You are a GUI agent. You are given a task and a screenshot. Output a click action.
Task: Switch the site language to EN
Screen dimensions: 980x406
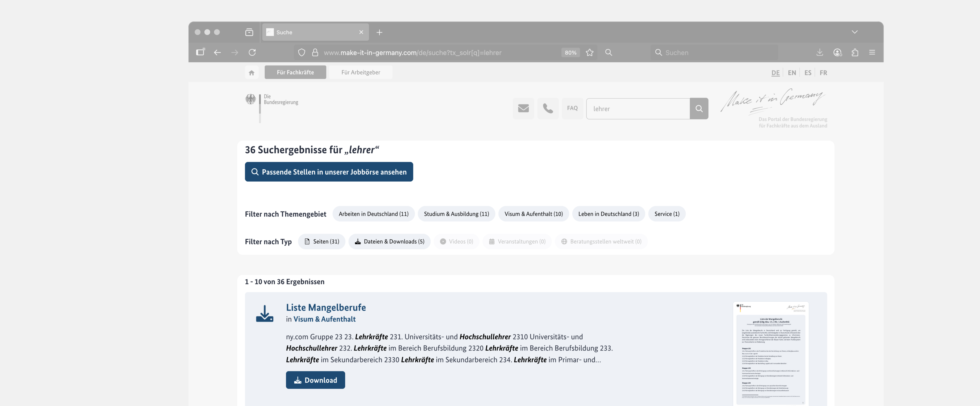point(792,73)
